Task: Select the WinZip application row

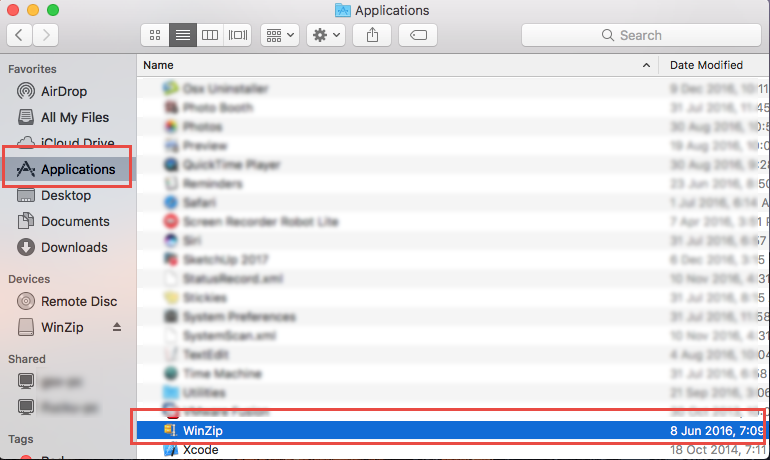Action: click(451, 431)
